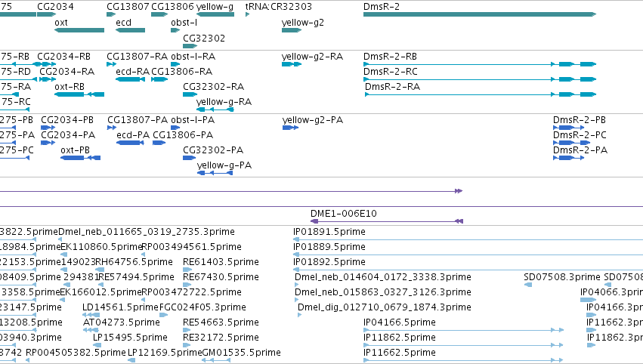Image resolution: width=643 pixels, height=364 pixels.
Task: Select the RE67430.5prime EST
Action: tap(187, 285)
